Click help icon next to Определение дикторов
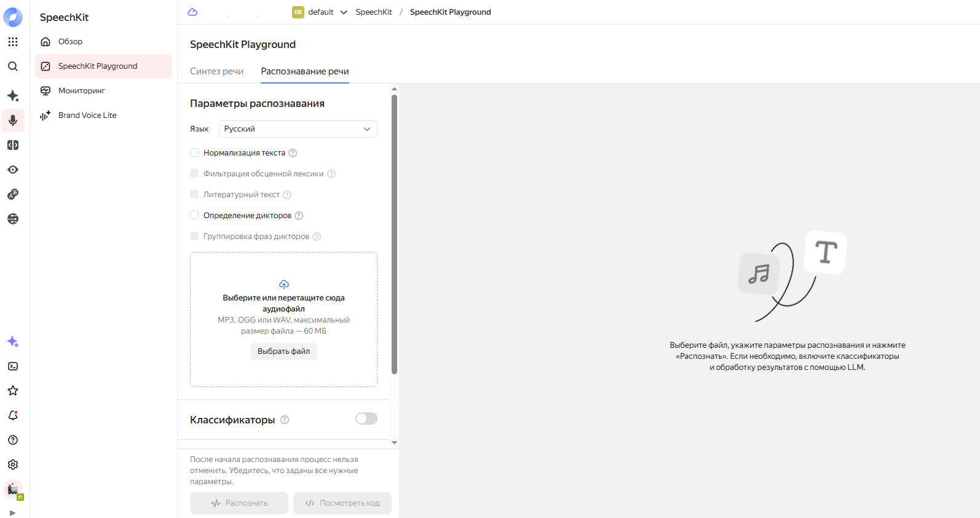980x518 pixels. point(299,216)
